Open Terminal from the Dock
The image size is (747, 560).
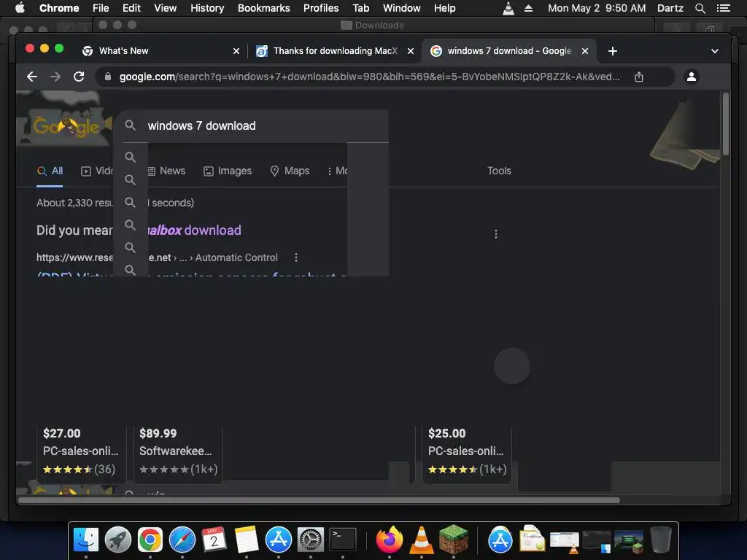click(343, 540)
